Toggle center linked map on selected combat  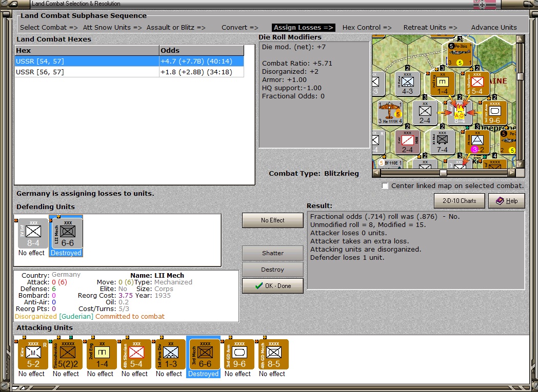[x=385, y=186]
